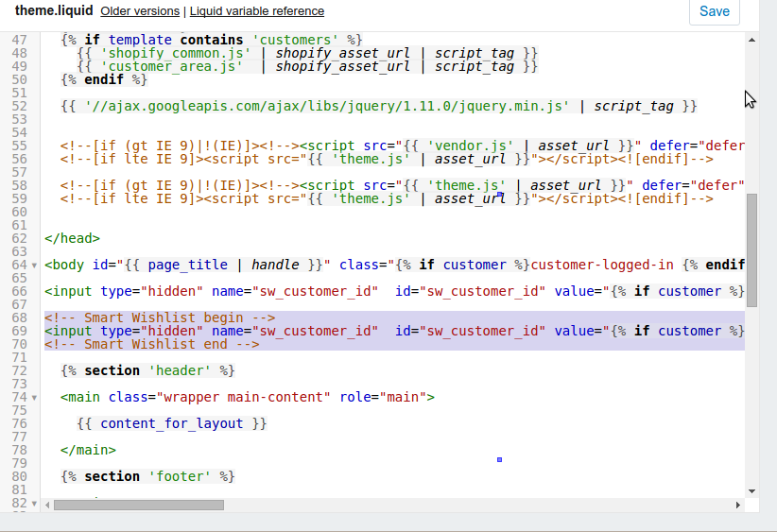This screenshot has height=532, width=777.
Task: Click the vertical scrollbar down arrow
Action: pyautogui.click(x=751, y=491)
